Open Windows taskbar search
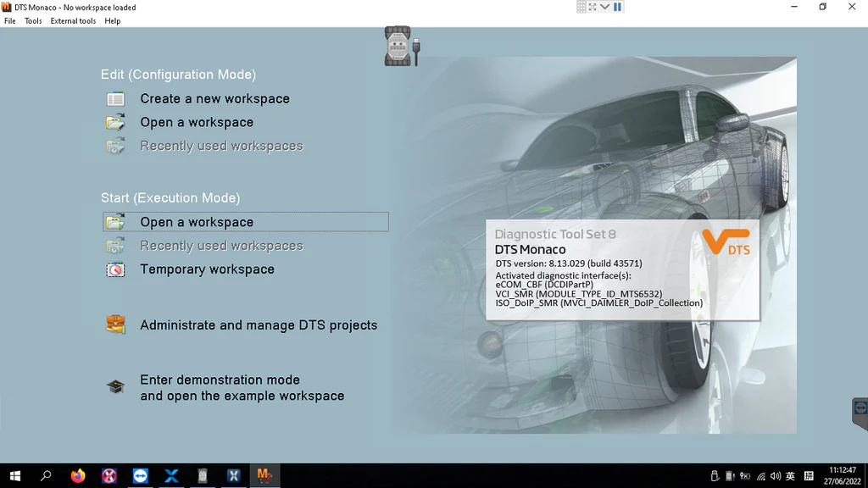 [46, 476]
